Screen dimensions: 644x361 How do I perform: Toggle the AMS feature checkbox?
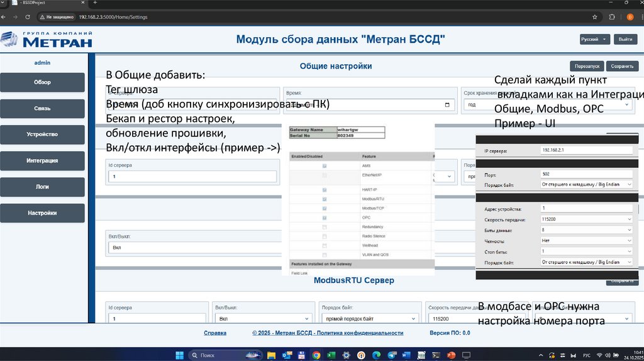tap(325, 166)
